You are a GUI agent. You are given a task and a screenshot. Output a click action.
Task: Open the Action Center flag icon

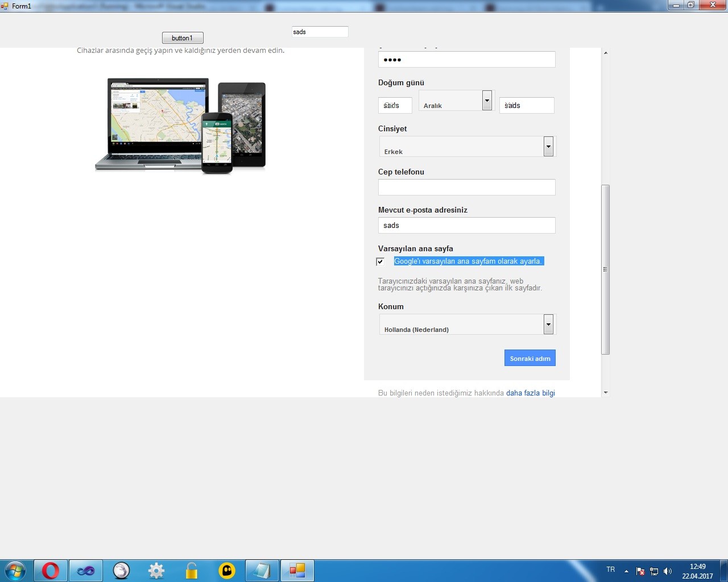click(640, 571)
